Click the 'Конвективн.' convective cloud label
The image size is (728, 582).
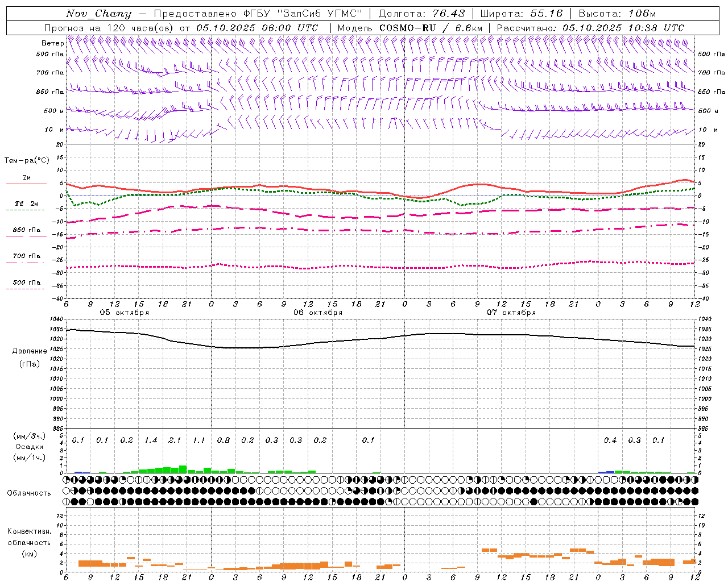[x=30, y=531]
